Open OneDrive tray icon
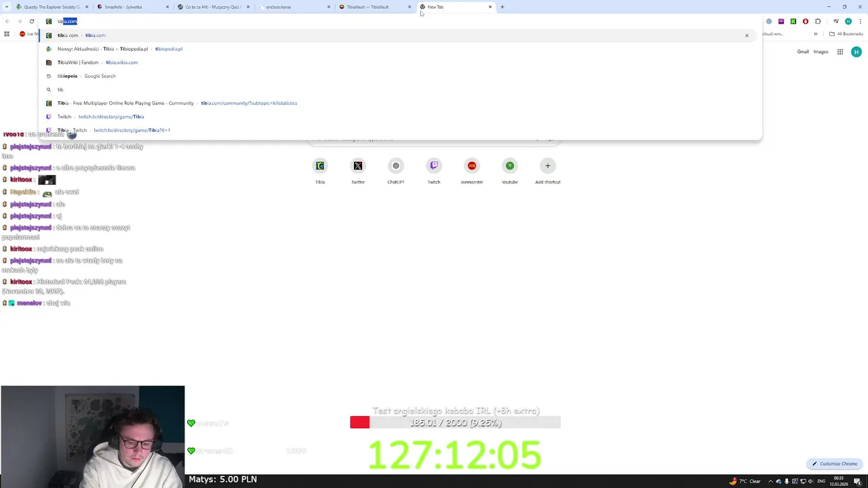 pyautogui.click(x=778, y=481)
